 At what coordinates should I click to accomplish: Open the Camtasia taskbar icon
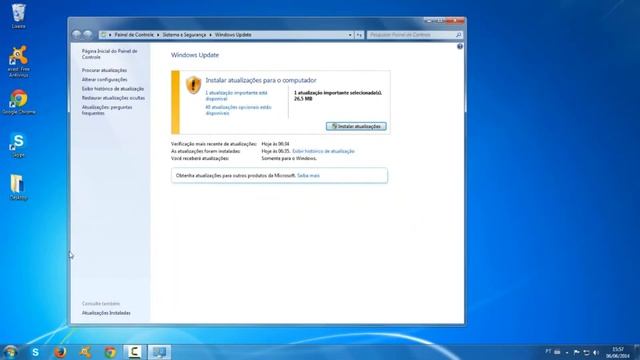[135, 352]
